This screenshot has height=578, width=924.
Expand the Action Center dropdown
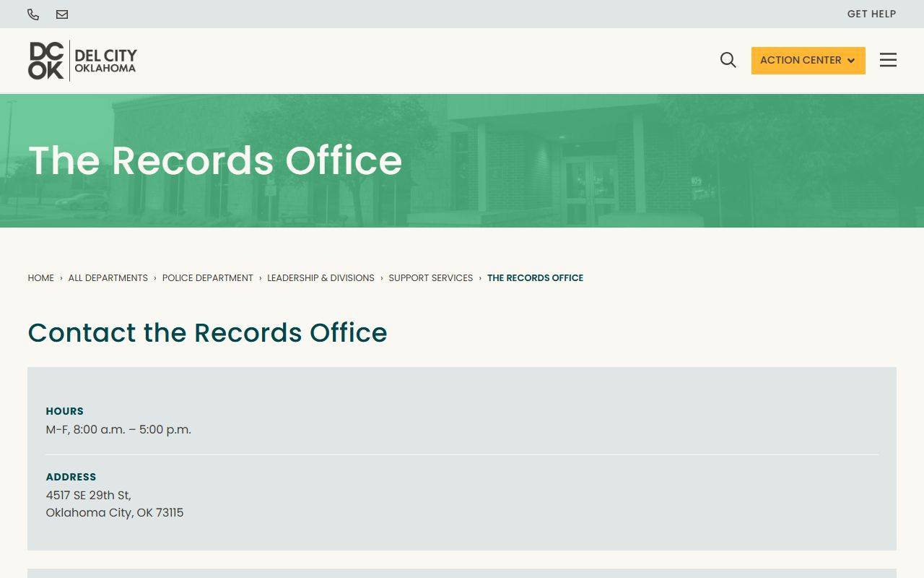[808, 61]
